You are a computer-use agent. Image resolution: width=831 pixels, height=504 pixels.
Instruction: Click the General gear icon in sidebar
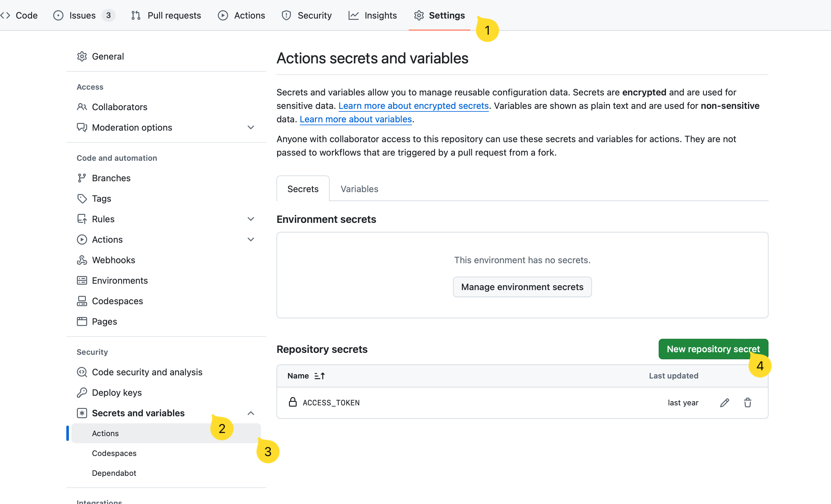coord(82,56)
